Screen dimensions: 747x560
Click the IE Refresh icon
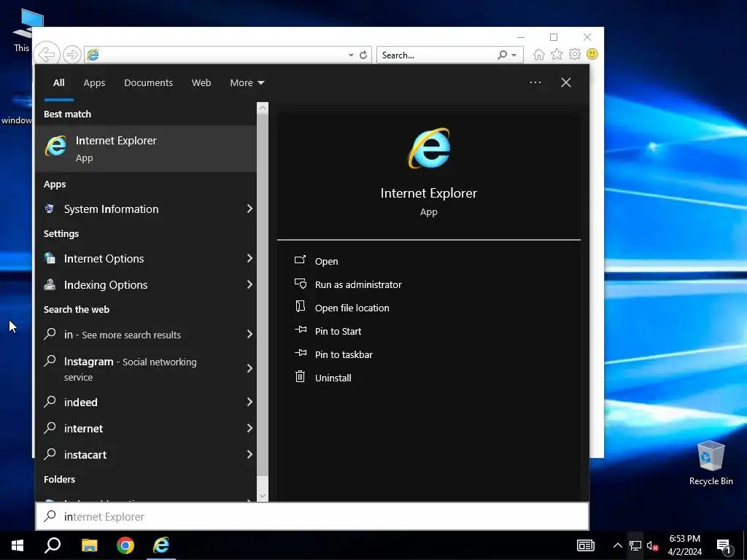[x=363, y=55]
